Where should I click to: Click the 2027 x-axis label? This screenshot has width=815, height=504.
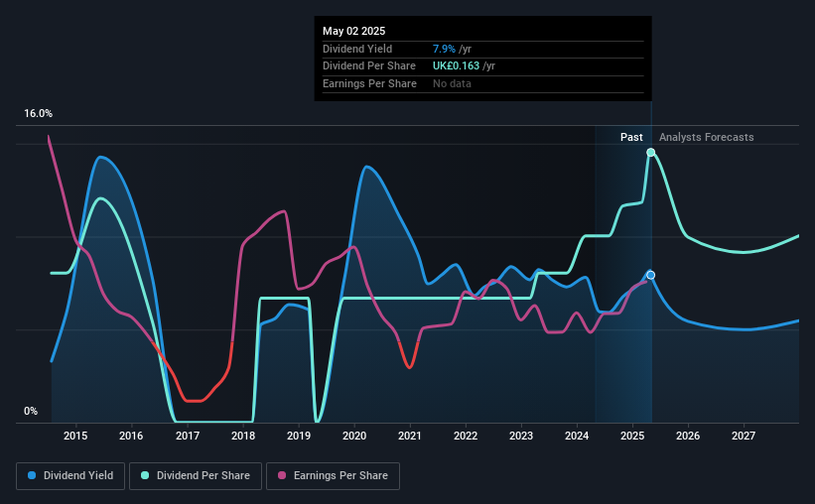click(x=744, y=436)
